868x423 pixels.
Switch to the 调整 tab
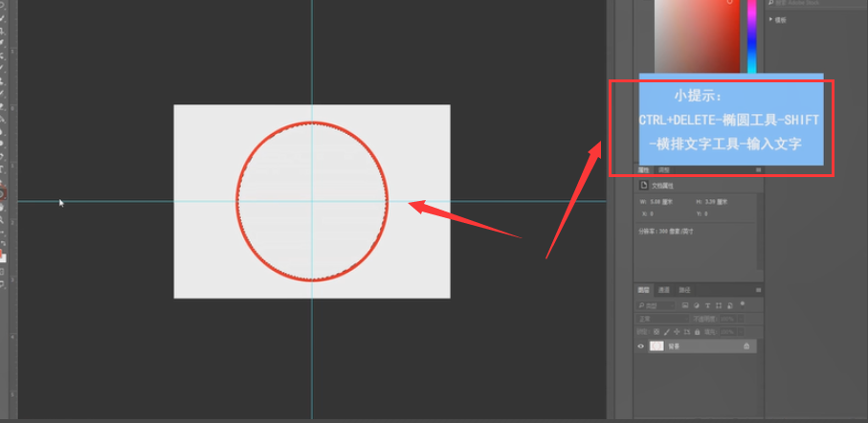[664, 170]
